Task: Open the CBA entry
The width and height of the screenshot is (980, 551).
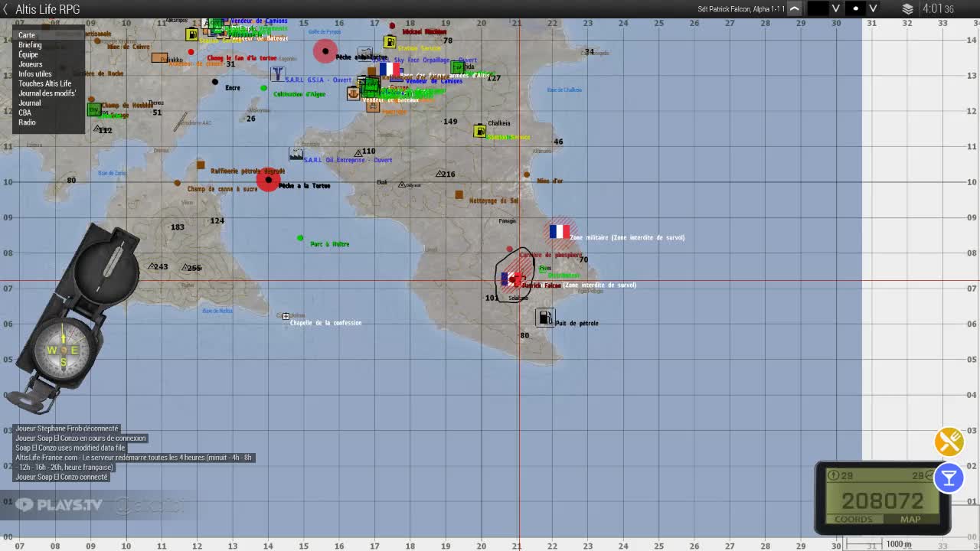Action: point(24,112)
